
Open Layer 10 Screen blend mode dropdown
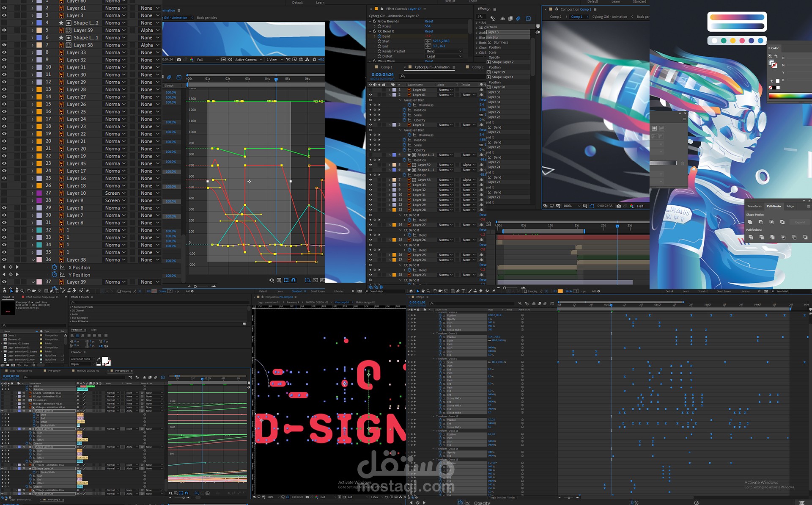click(x=115, y=193)
